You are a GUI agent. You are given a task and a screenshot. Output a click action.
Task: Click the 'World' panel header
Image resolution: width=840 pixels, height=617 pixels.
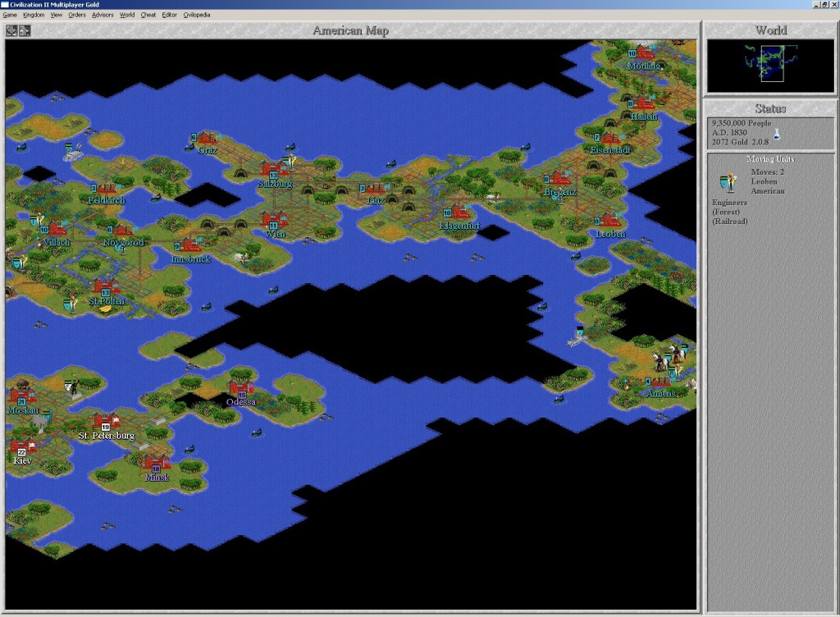pyautogui.click(x=770, y=30)
